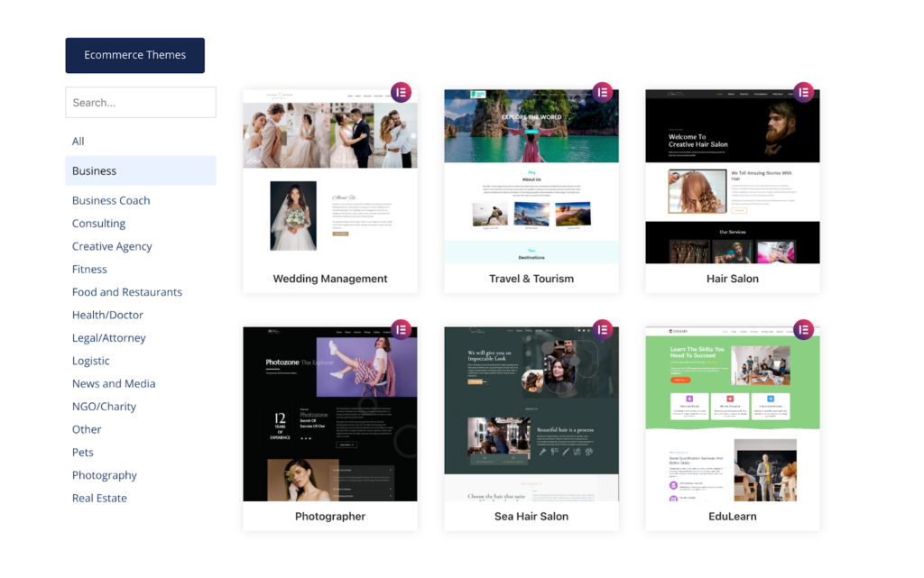Select the Business category filter
This screenshot has width=924, height=578.
coord(95,170)
